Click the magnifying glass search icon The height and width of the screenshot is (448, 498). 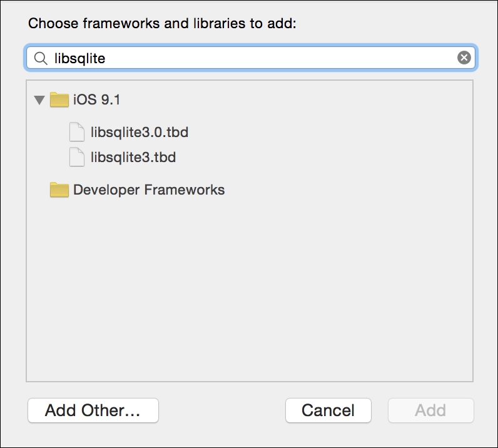pos(41,58)
